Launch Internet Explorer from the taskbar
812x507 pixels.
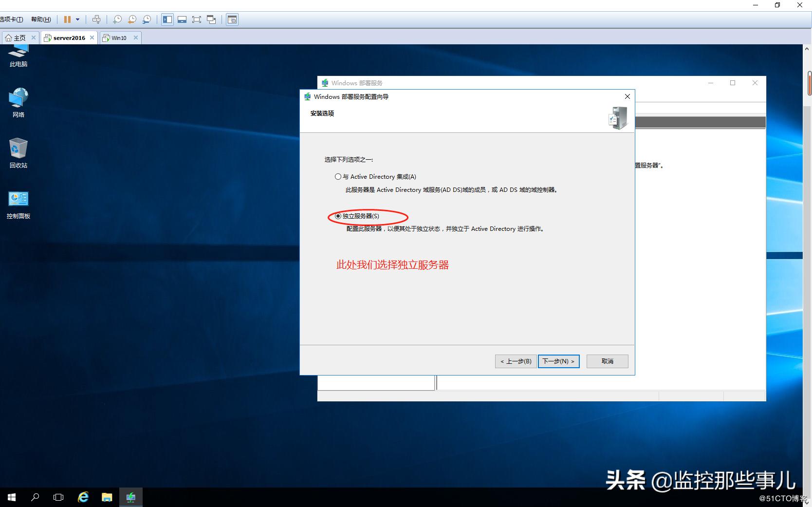tap(83, 497)
